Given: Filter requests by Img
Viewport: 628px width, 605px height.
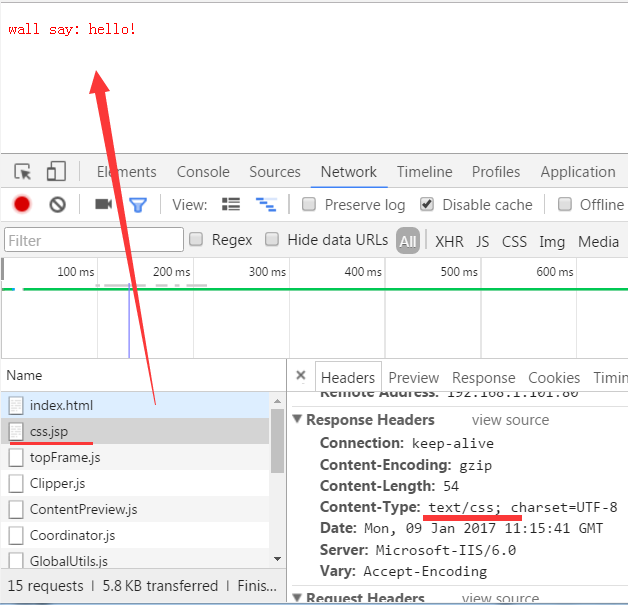Looking at the screenshot, I should (552, 242).
